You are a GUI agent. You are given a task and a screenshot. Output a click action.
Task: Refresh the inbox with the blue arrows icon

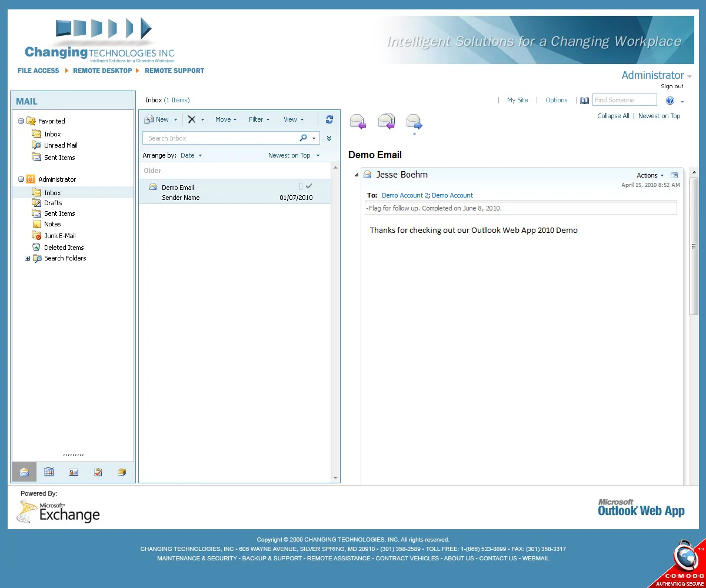329,119
